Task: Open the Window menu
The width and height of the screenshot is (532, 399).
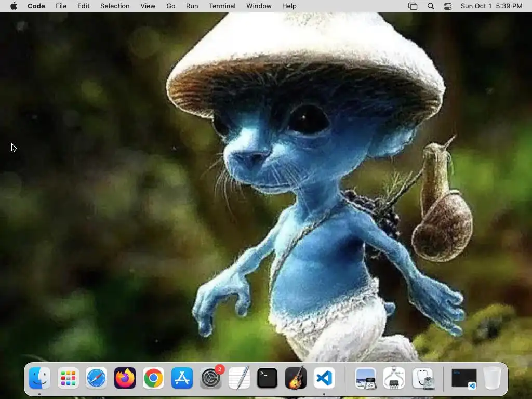Action: (259, 6)
